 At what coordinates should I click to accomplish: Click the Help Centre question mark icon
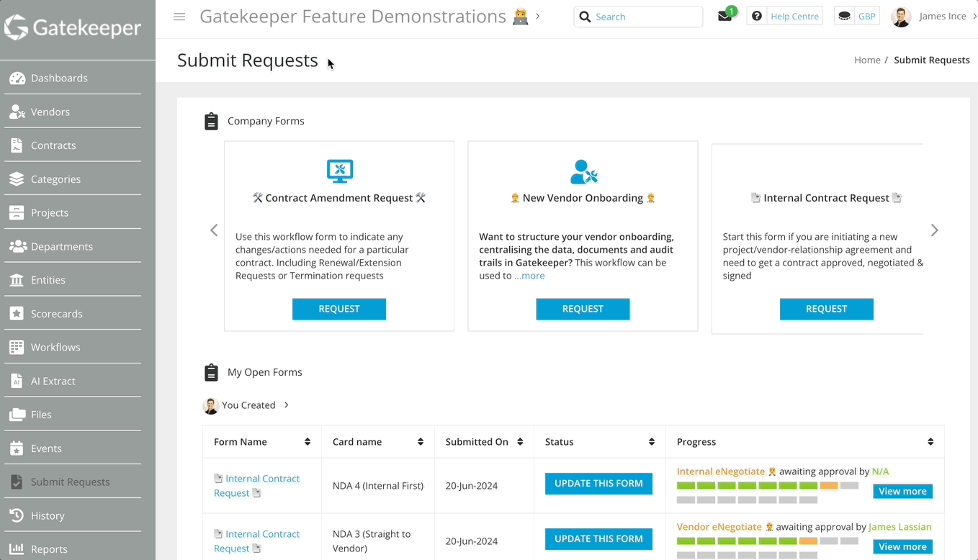click(x=756, y=17)
